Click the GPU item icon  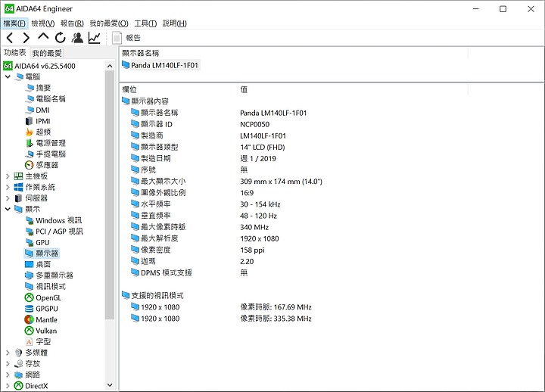pyautogui.click(x=30, y=242)
